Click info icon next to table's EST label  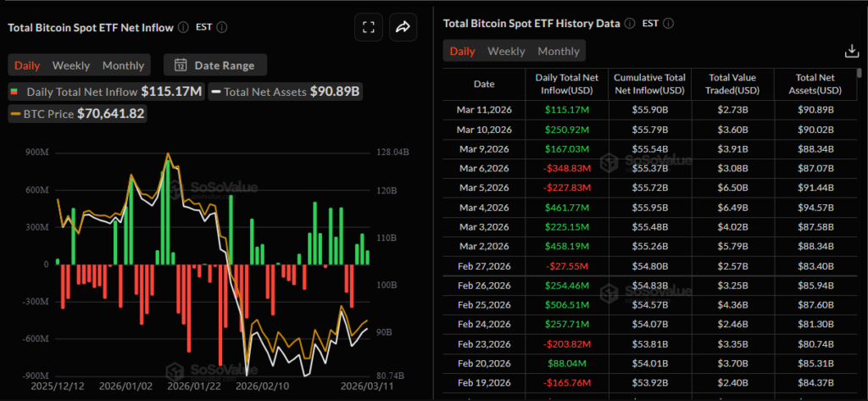pos(668,23)
